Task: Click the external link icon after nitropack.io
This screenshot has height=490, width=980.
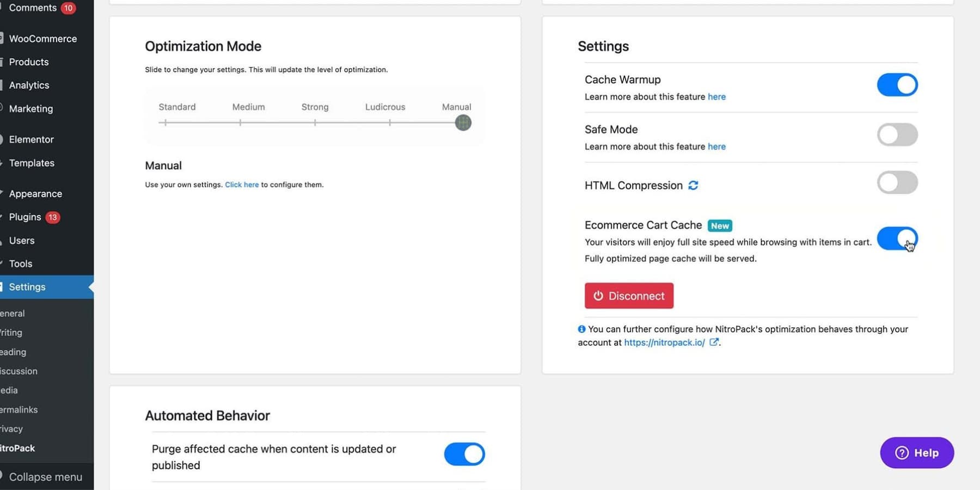Action: coord(714,342)
